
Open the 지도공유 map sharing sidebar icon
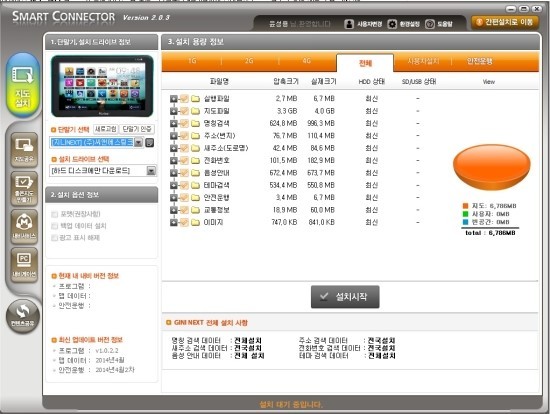pos(24,149)
